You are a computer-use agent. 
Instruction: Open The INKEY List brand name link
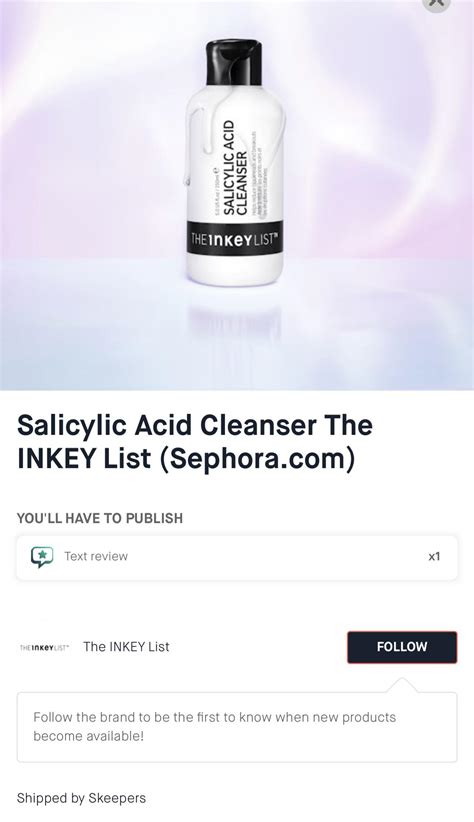pos(126,646)
